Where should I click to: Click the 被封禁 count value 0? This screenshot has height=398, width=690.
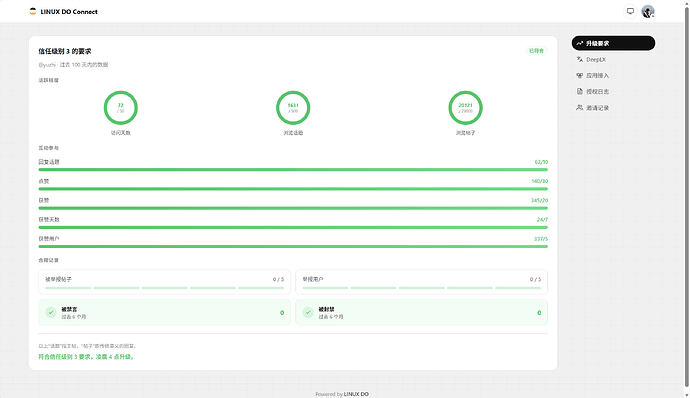(x=539, y=313)
